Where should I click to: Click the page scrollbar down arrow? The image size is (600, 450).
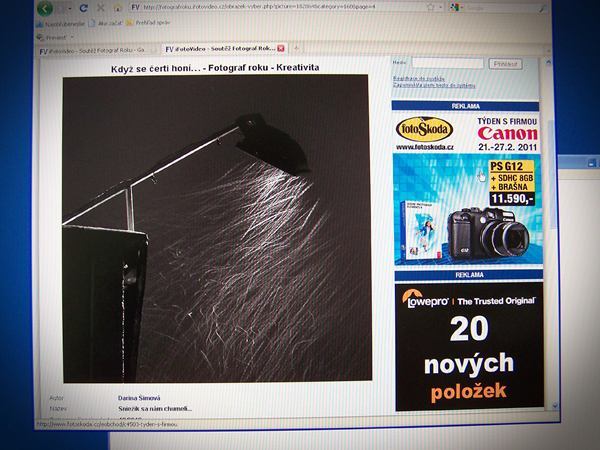coord(555,405)
